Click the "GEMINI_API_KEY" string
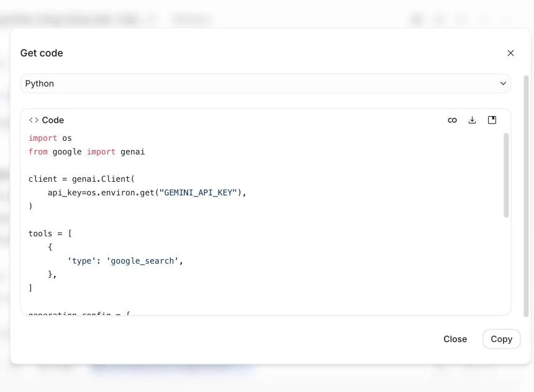The height and width of the screenshot is (392, 534). [198, 193]
